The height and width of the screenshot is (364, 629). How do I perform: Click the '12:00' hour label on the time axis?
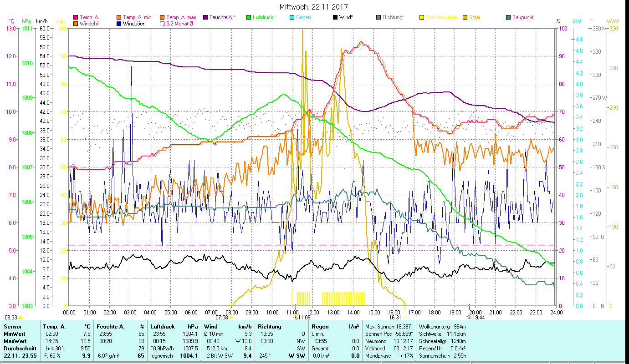tap(313, 313)
